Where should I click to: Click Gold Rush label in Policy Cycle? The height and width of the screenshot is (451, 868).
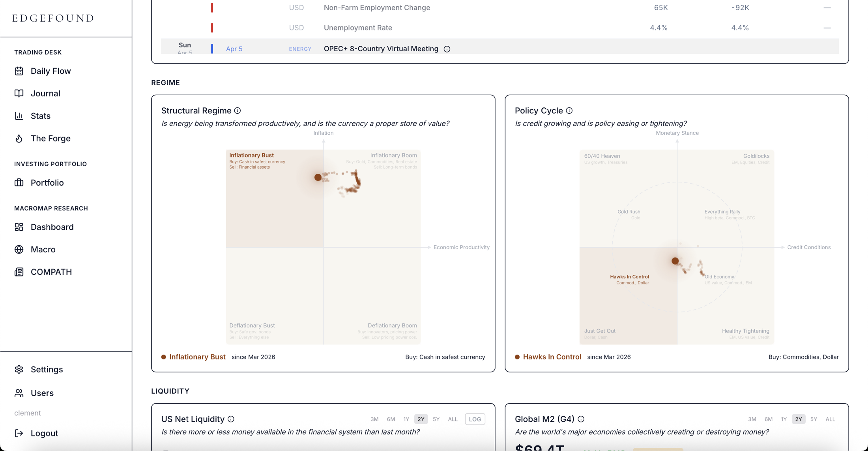coord(629,212)
